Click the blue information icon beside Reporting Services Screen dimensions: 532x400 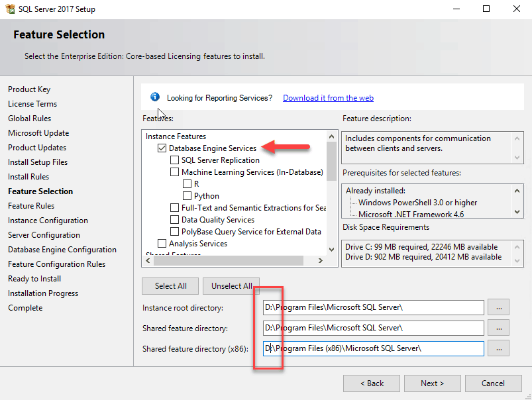click(x=155, y=97)
